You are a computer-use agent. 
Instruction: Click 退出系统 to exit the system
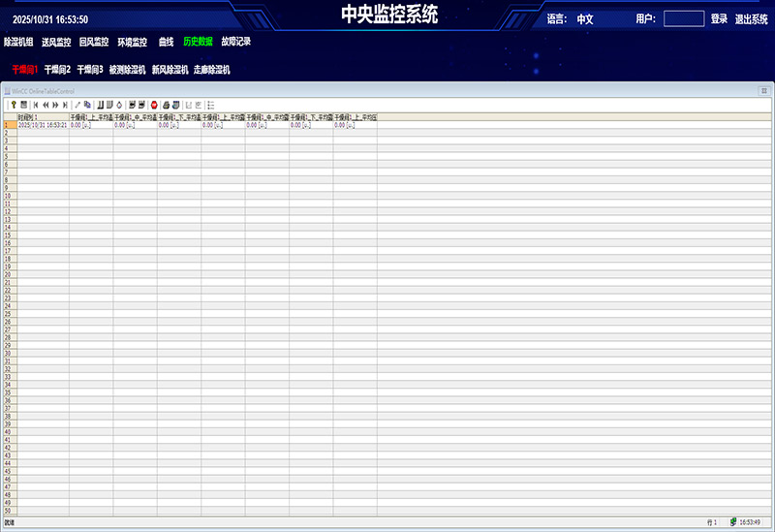[751, 18]
